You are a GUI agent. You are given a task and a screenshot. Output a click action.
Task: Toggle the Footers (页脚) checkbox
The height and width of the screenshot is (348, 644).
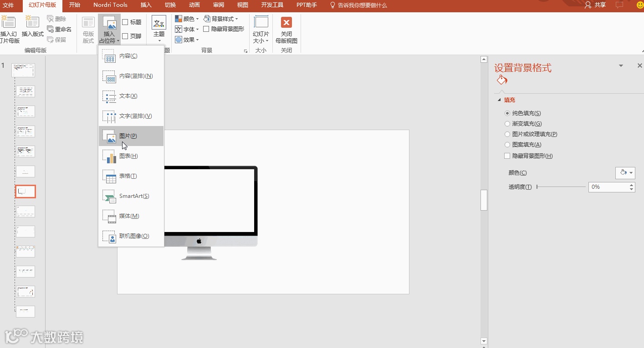(125, 36)
